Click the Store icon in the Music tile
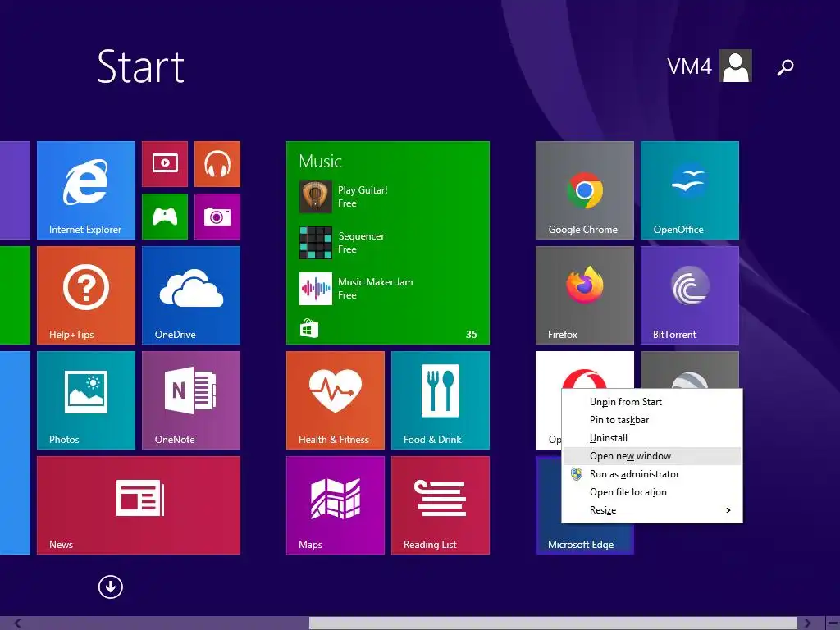This screenshot has height=630, width=840. [x=309, y=328]
